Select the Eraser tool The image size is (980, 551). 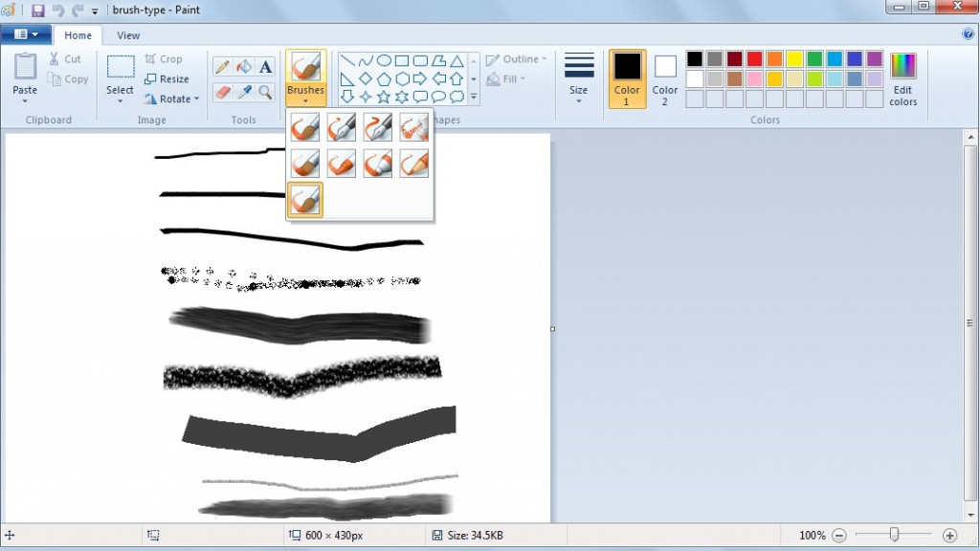[x=224, y=91]
